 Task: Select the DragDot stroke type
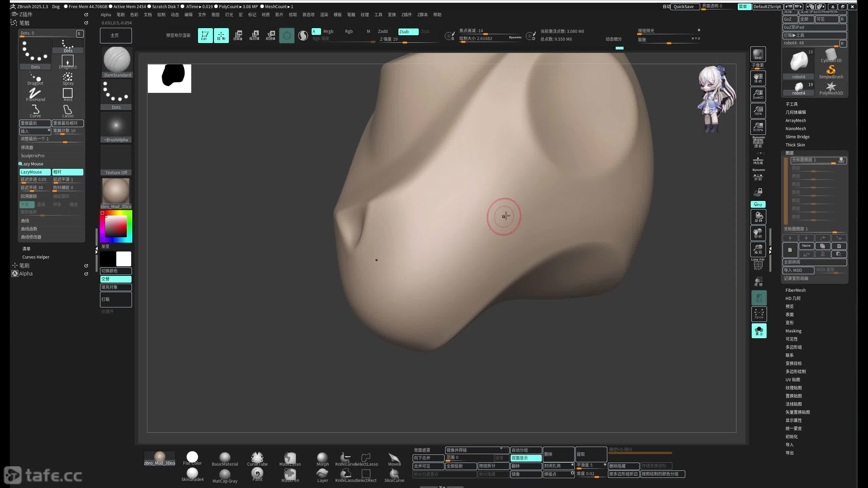tap(35, 79)
